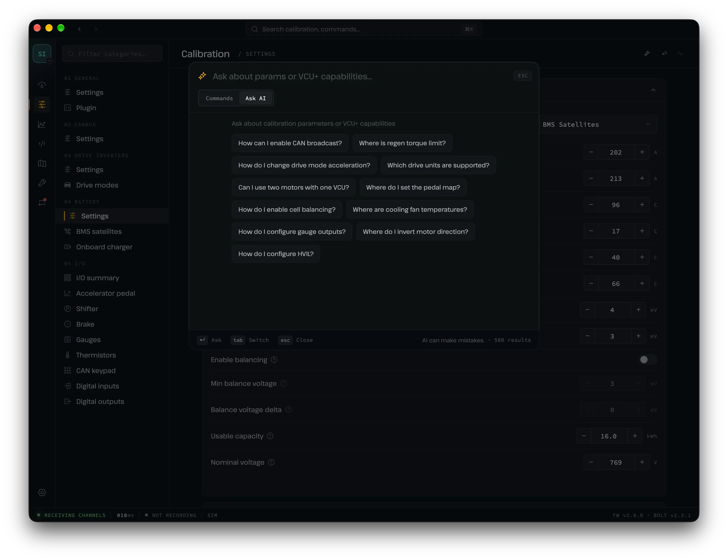Click RECEIVING CHANNELS status indicator

(x=71, y=515)
